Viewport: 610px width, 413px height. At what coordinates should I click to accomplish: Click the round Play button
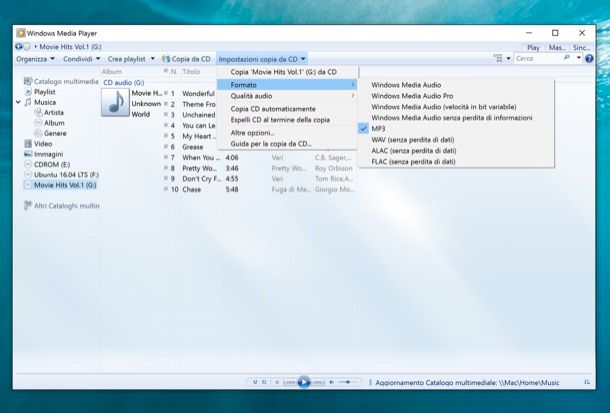tap(304, 382)
